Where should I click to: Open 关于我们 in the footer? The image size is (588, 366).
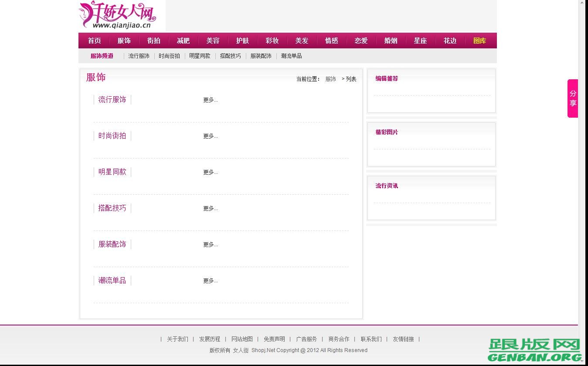[177, 339]
